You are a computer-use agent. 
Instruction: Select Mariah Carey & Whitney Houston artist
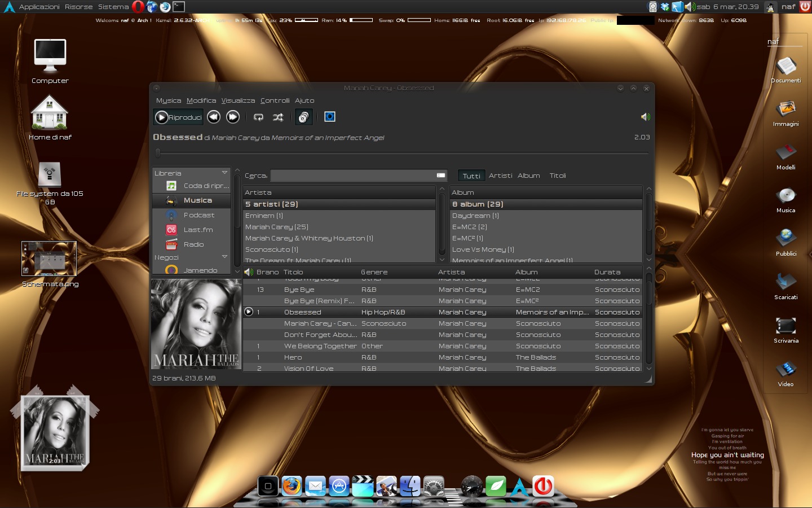[x=339, y=238]
